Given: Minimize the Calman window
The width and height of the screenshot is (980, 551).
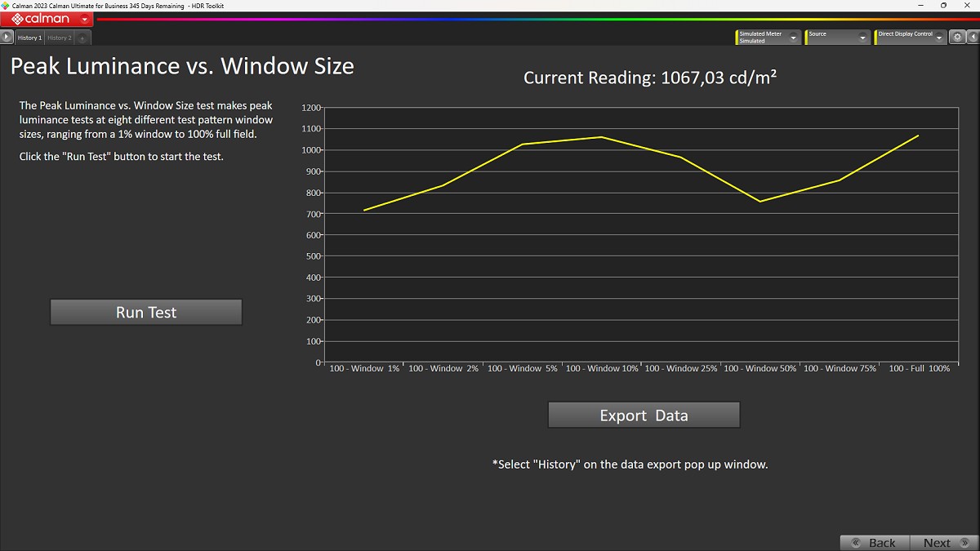Looking at the screenshot, I should coord(920,6).
